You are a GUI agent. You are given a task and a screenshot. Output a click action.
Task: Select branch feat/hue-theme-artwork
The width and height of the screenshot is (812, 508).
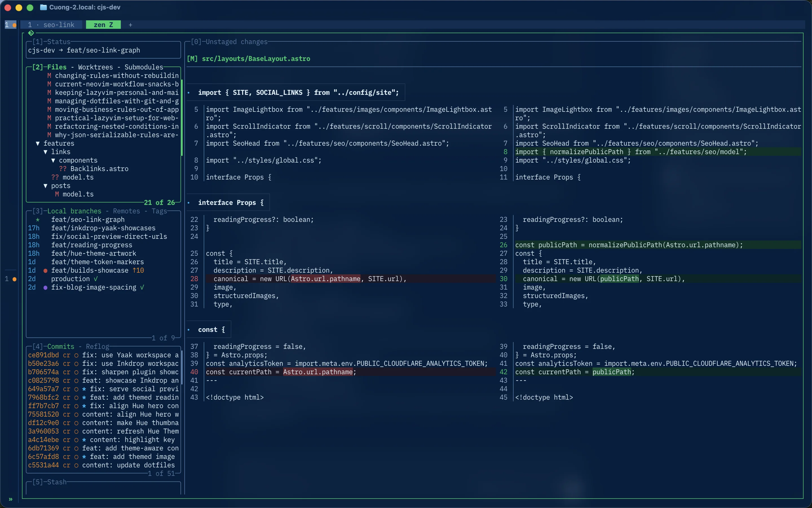94,254
